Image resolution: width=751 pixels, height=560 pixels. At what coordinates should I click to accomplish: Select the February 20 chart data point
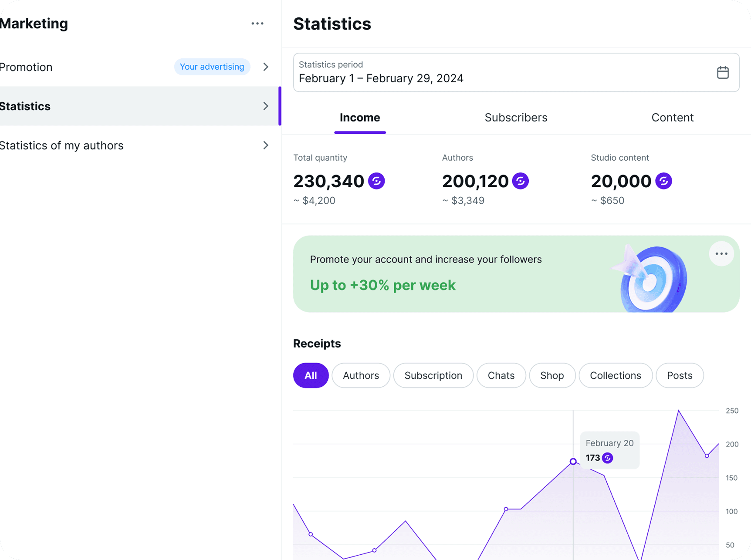click(573, 462)
